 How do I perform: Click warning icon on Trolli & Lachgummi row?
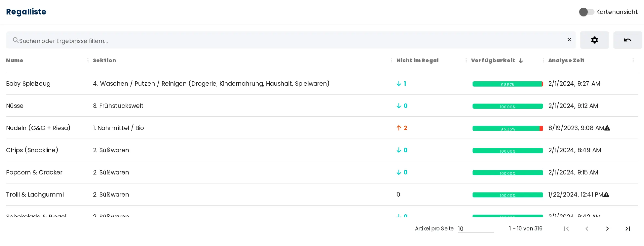(606, 195)
